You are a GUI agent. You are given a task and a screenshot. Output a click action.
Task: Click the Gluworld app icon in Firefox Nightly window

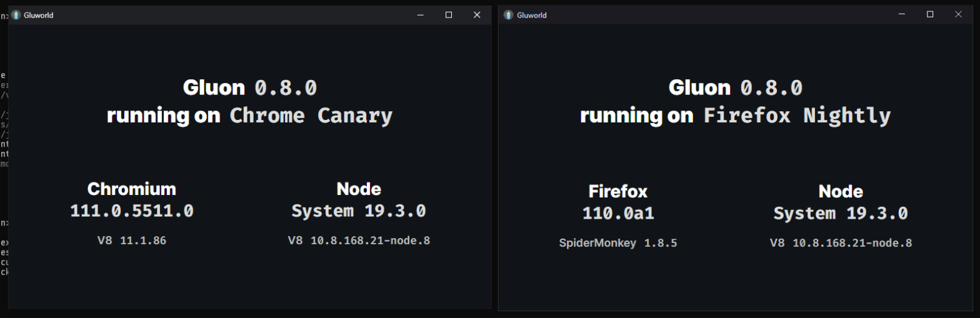tap(509, 15)
